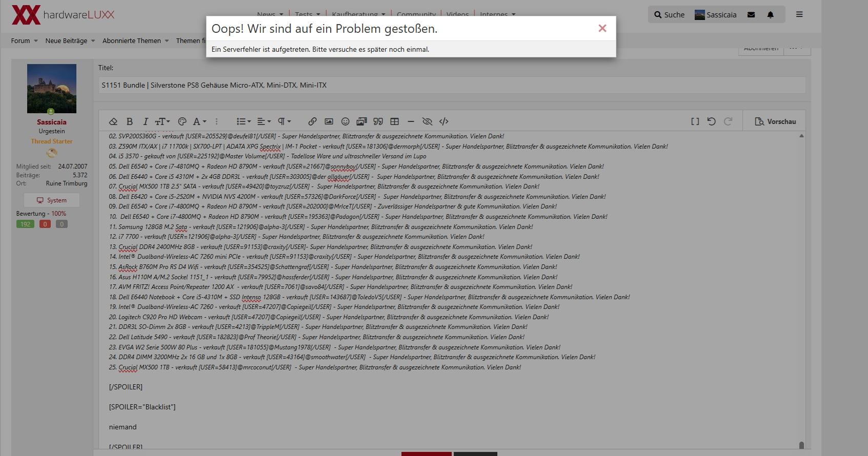The width and height of the screenshot is (868, 456).
Task: Open Sassicaia profile name link
Action: (52, 122)
